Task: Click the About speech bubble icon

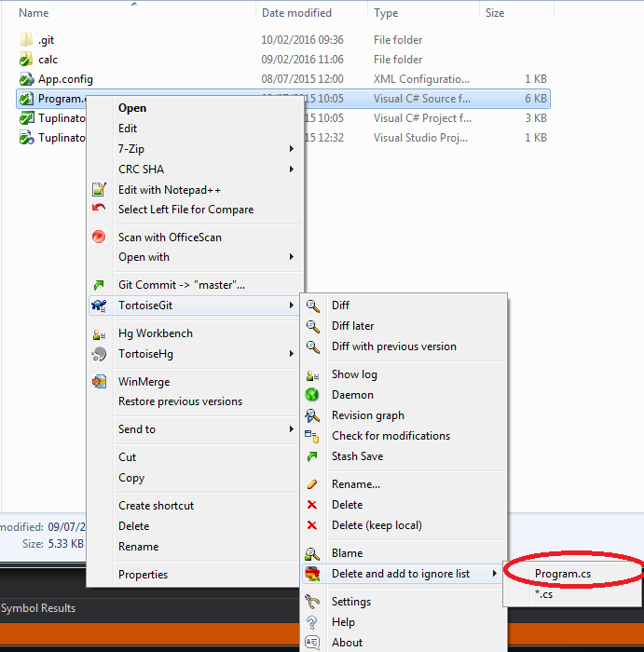Action: click(312, 643)
